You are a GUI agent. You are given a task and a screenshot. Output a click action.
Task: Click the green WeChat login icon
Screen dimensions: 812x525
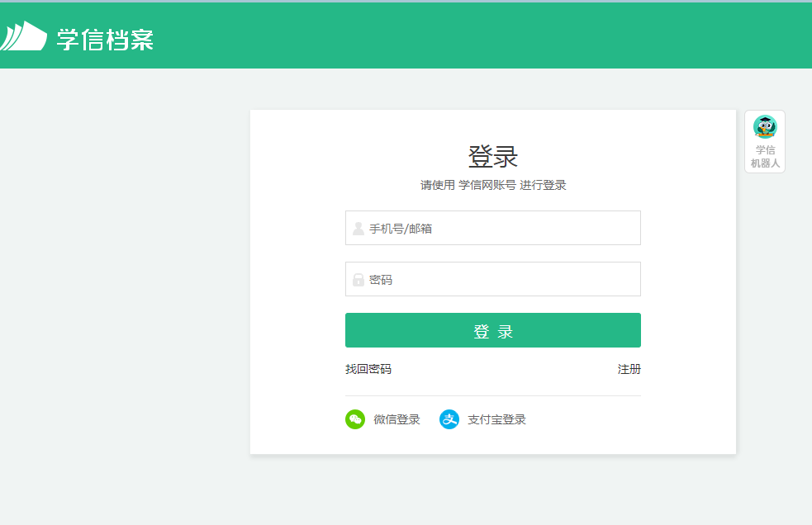tap(354, 419)
